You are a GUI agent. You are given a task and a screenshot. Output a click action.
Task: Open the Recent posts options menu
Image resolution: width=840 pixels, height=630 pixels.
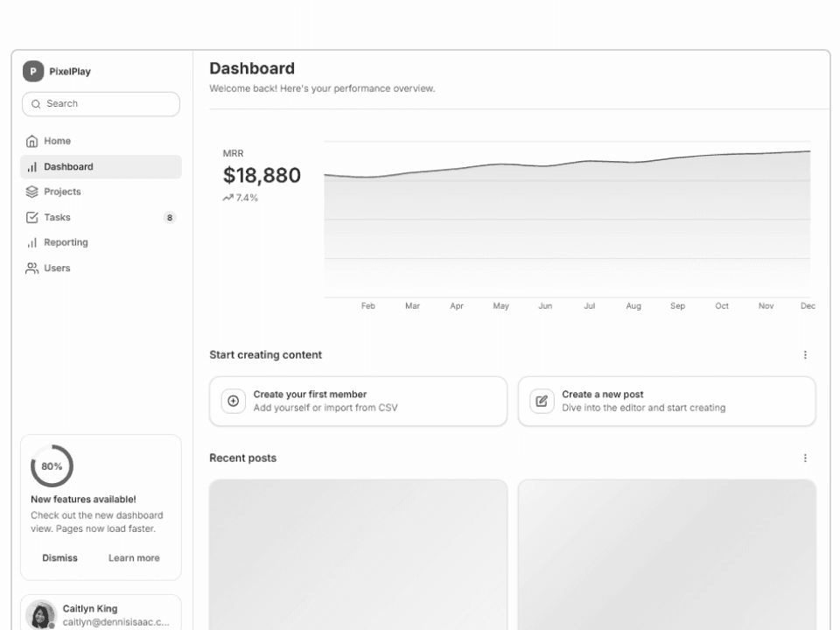coord(806,458)
